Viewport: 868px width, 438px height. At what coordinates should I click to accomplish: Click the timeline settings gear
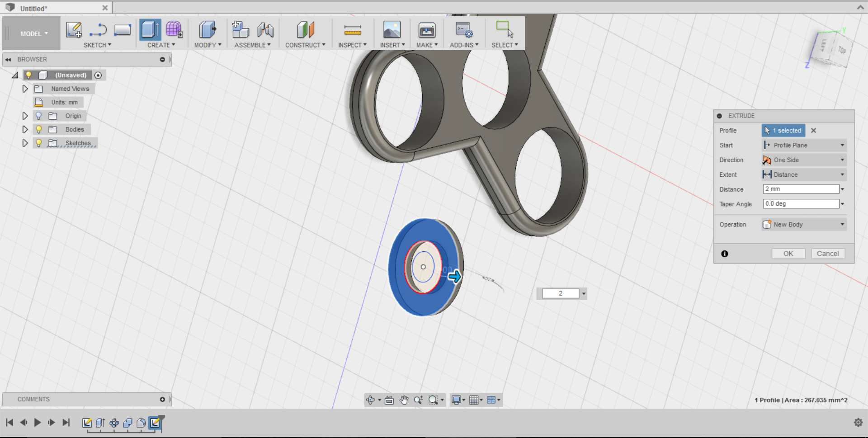coord(858,423)
